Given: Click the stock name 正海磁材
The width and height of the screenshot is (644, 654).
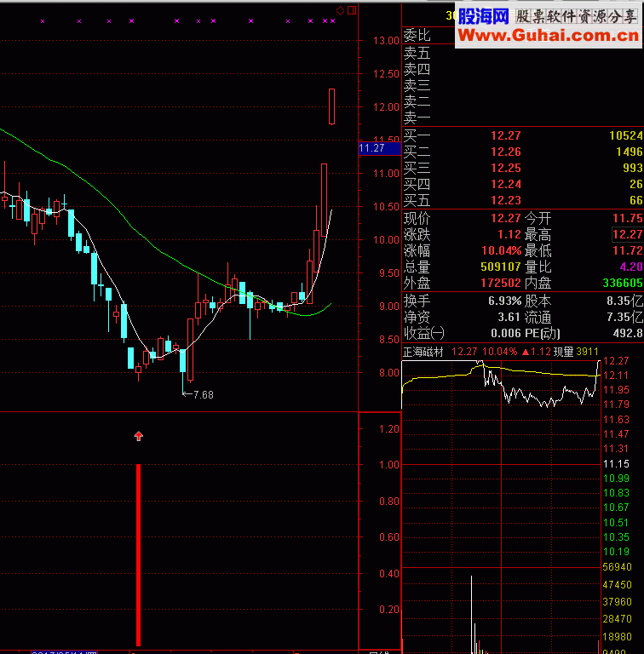Looking at the screenshot, I should pyautogui.click(x=423, y=352).
